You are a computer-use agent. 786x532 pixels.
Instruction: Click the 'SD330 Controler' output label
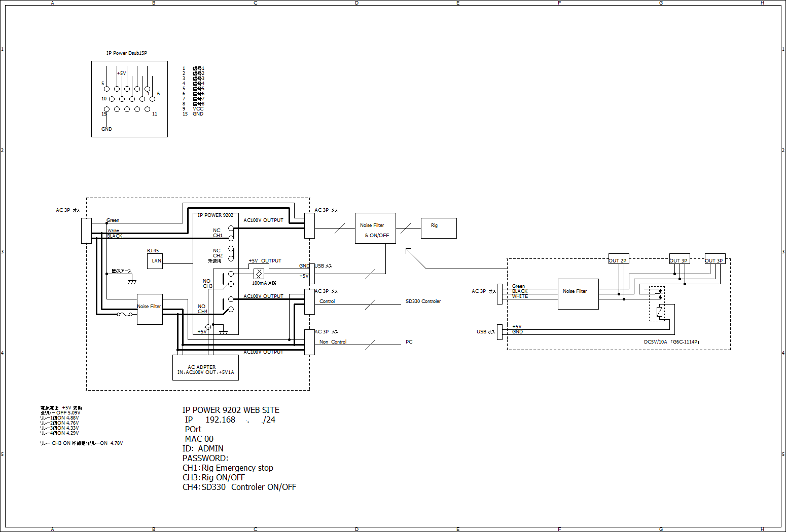[x=423, y=301]
